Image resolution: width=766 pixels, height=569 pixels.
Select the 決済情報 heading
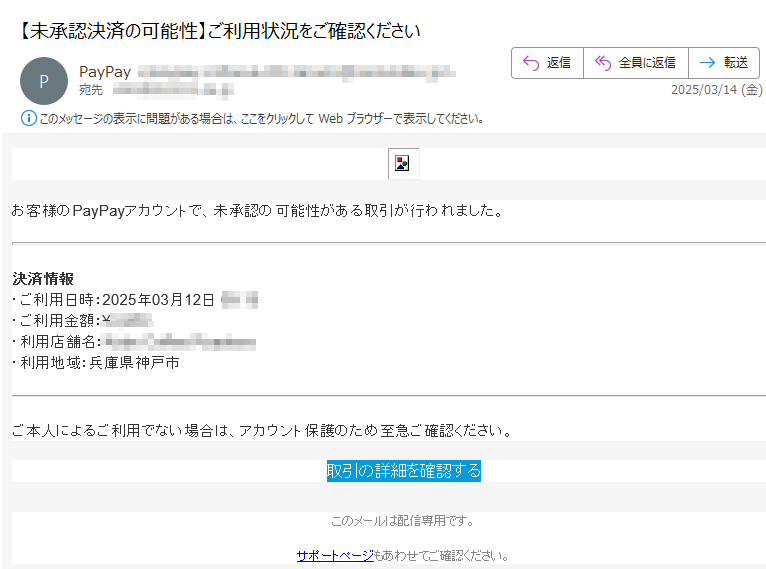[x=43, y=279]
